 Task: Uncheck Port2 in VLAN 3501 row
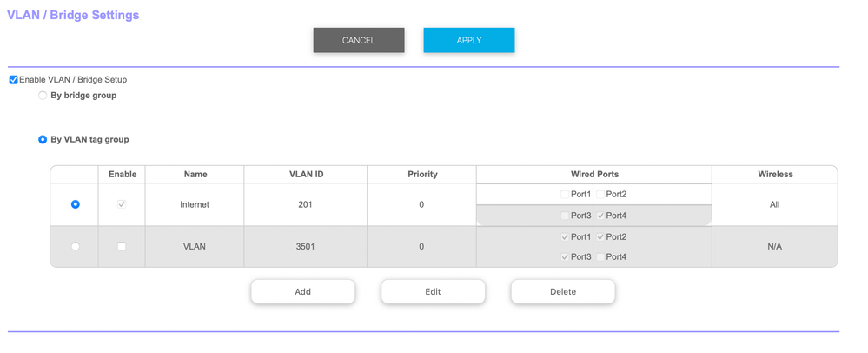[x=600, y=236]
